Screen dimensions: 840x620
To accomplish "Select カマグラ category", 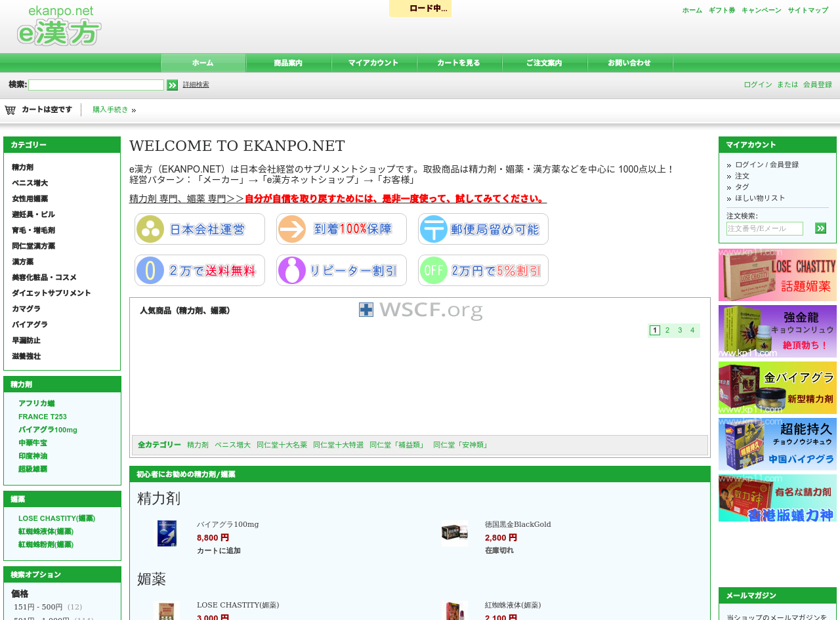I will click(26, 309).
